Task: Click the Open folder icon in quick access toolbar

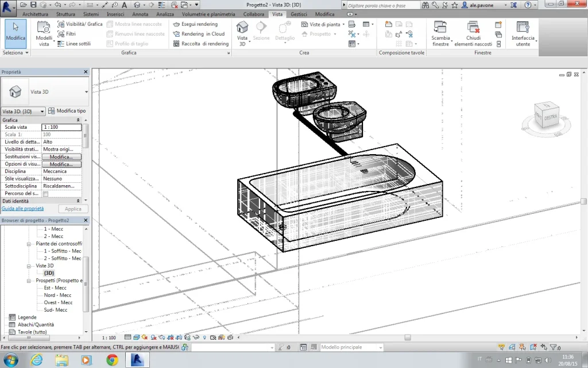Action: coord(24,5)
